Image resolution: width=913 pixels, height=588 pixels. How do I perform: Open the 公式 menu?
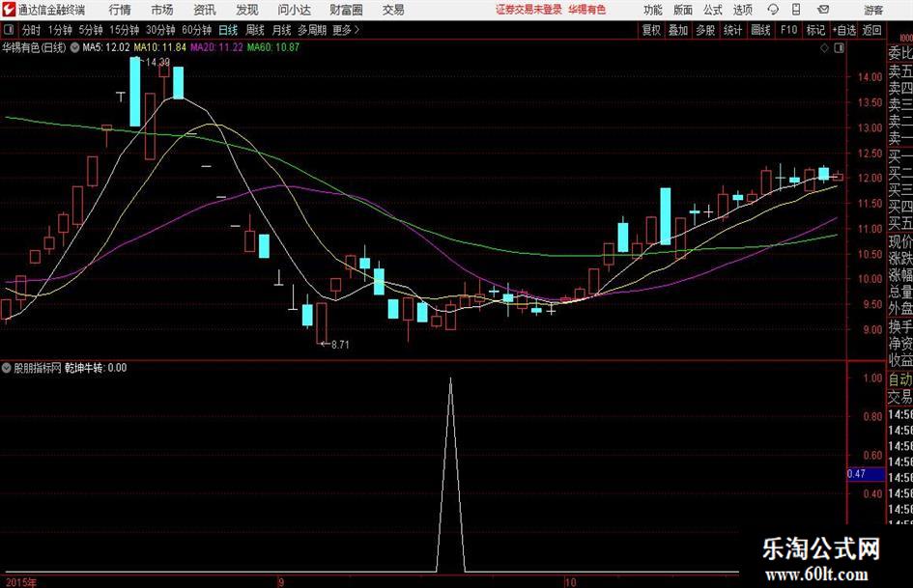(712, 10)
